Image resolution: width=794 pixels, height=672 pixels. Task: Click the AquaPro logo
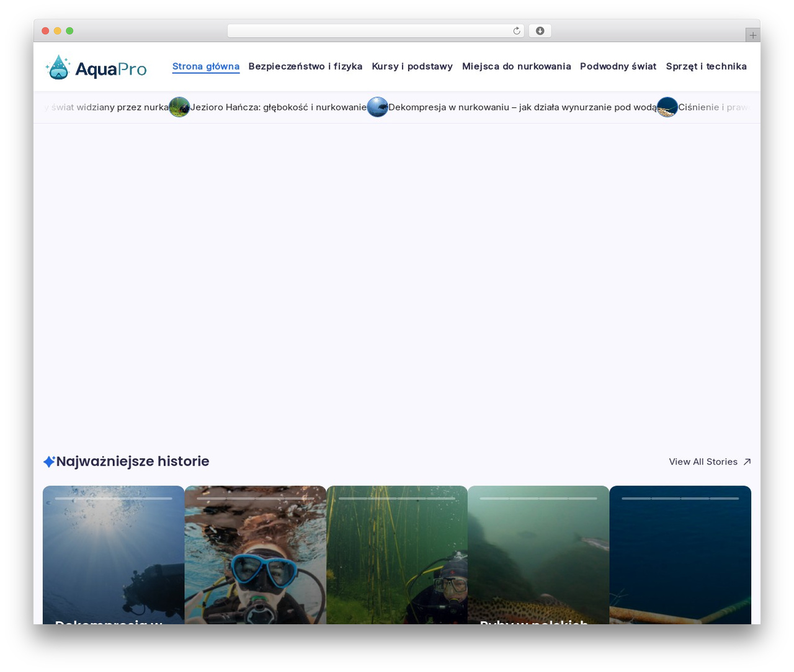tap(96, 67)
